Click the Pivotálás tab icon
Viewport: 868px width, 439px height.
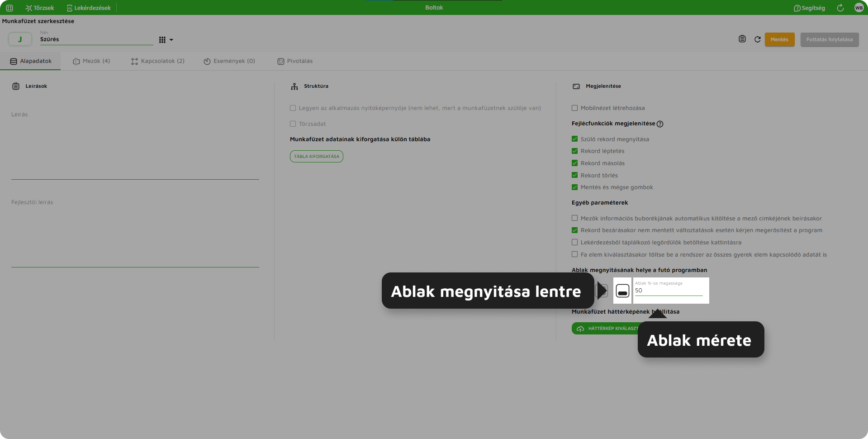click(x=280, y=62)
